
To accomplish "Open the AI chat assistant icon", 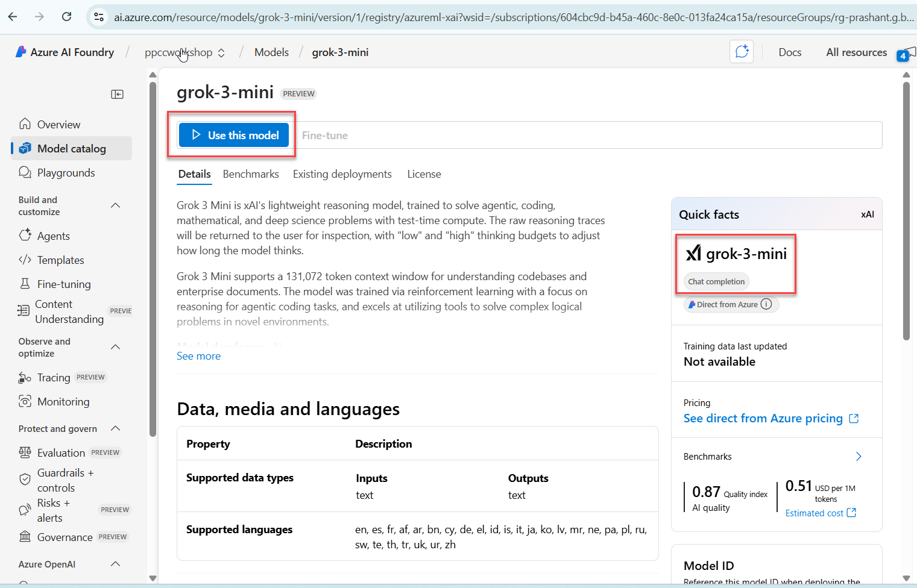I will [742, 52].
